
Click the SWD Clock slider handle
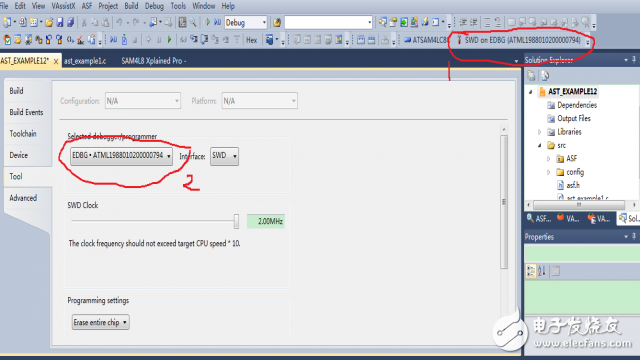click(x=236, y=221)
